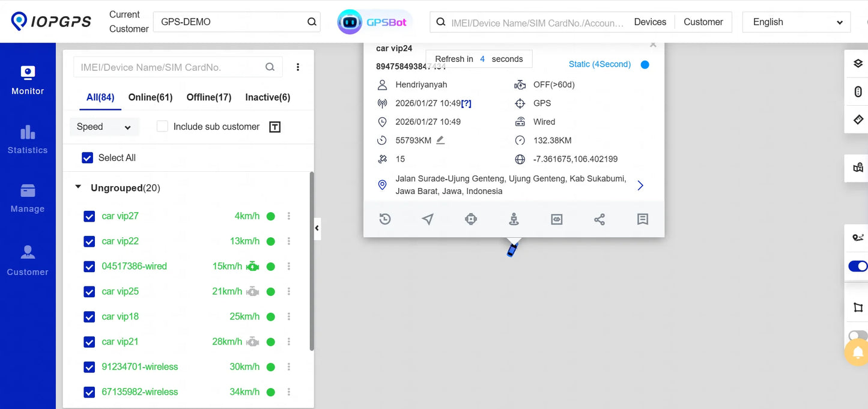
Task: Click the tracking arrow icon in popup
Action: pyautogui.click(x=428, y=219)
